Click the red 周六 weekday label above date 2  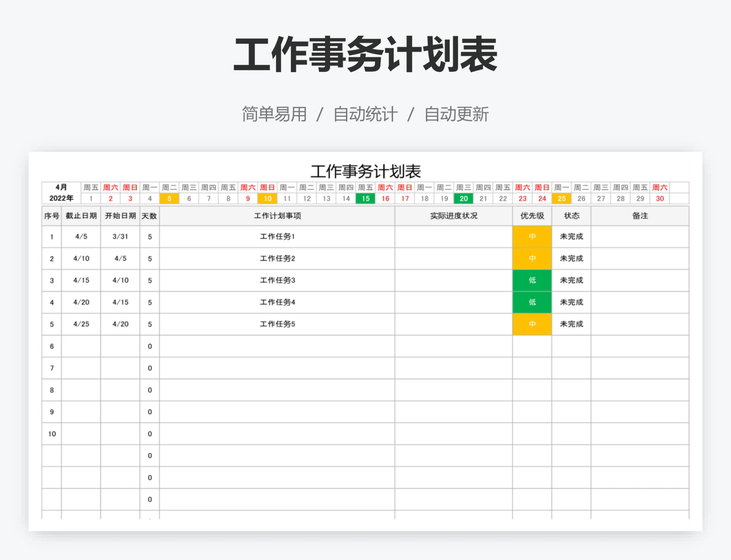pyautogui.click(x=110, y=187)
